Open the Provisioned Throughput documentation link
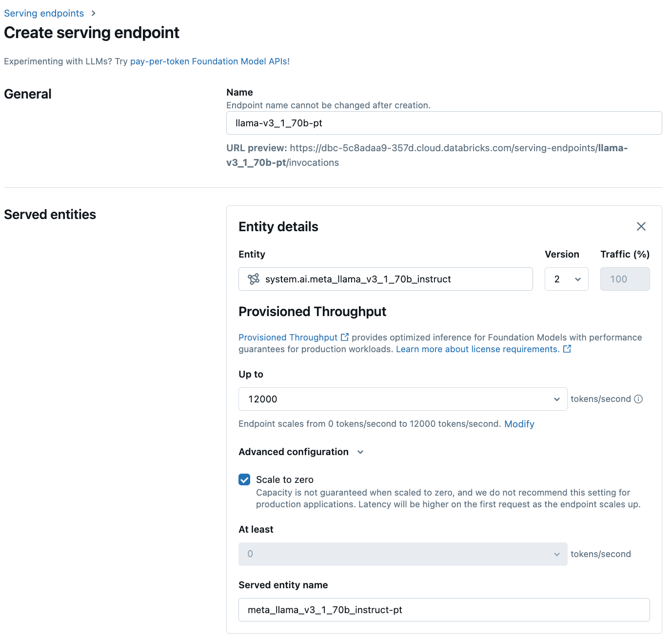 click(x=288, y=338)
